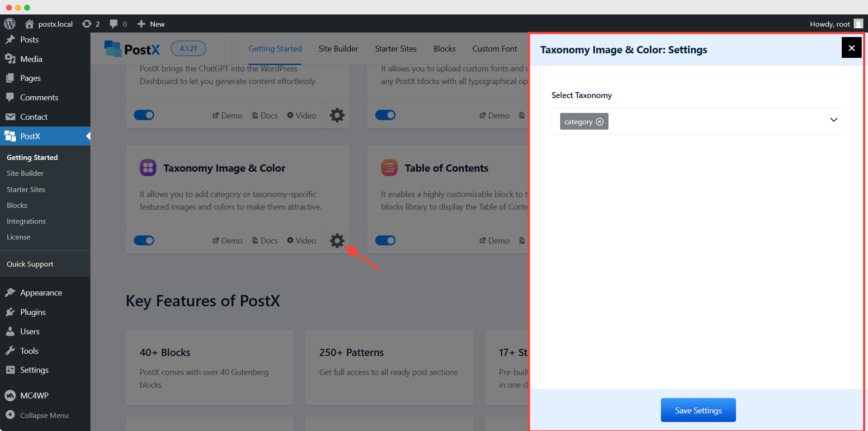Viewport: 868px width, 431px height.
Task: Open Integrations submenu item
Action: click(x=26, y=221)
